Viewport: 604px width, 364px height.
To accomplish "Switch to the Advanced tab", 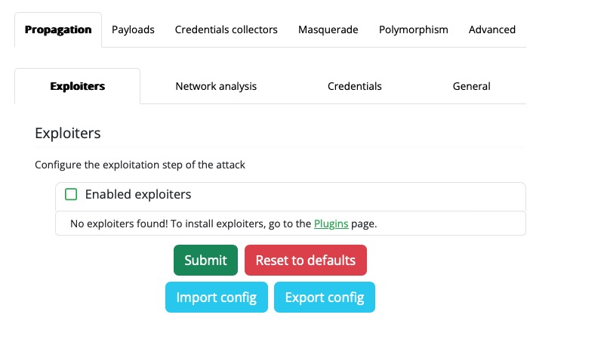I will pyautogui.click(x=492, y=29).
